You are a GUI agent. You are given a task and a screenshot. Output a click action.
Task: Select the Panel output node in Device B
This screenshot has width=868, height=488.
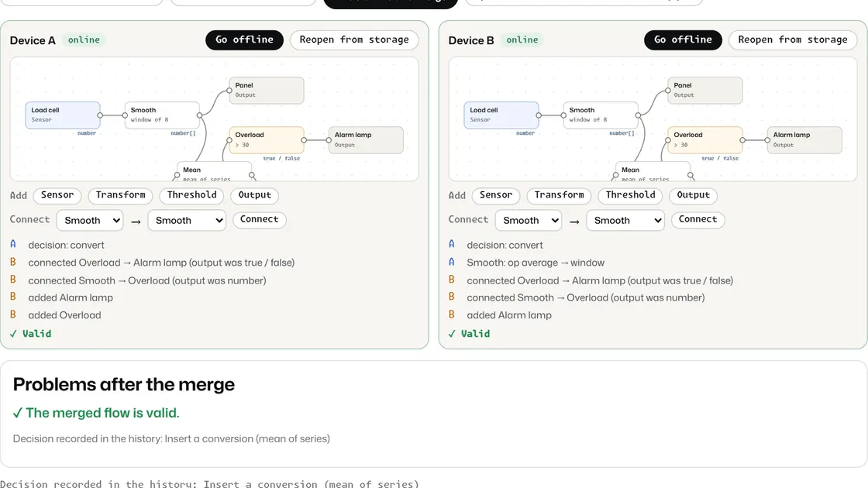[x=704, y=90]
